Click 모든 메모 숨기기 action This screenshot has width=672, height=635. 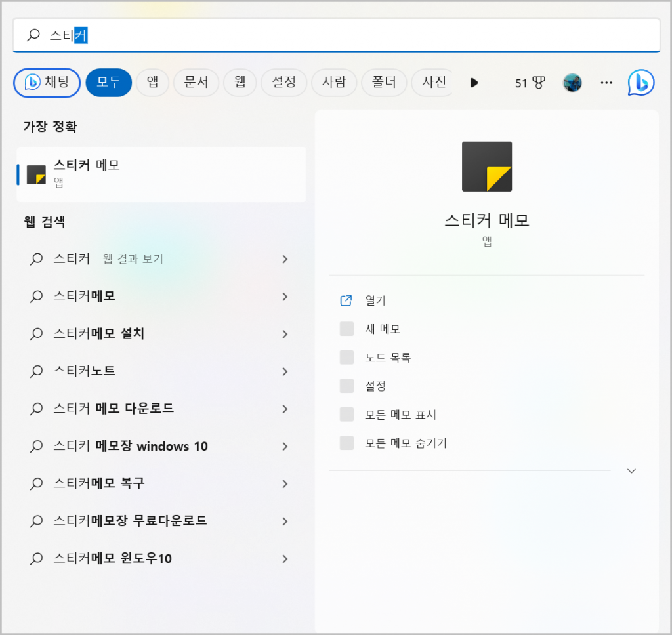(406, 443)
